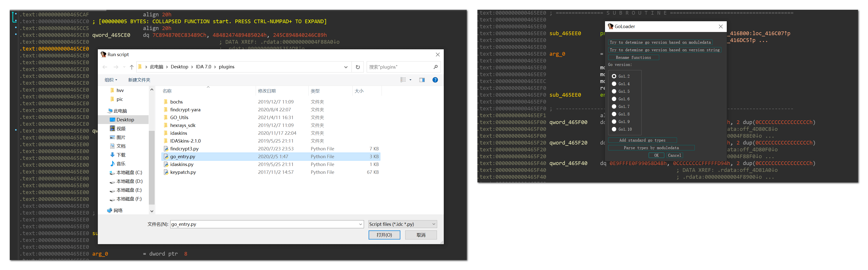Click Parse types by moduledata button

pyautogui.click(x=651, y=148)
